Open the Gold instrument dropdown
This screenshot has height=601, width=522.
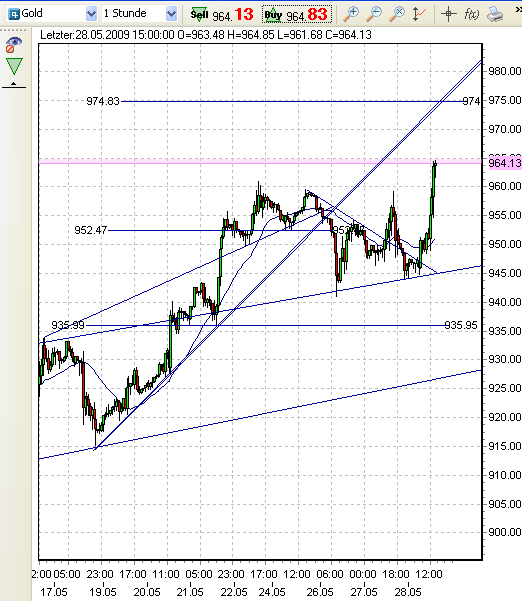pyautogui.click(x=91, y=14)
